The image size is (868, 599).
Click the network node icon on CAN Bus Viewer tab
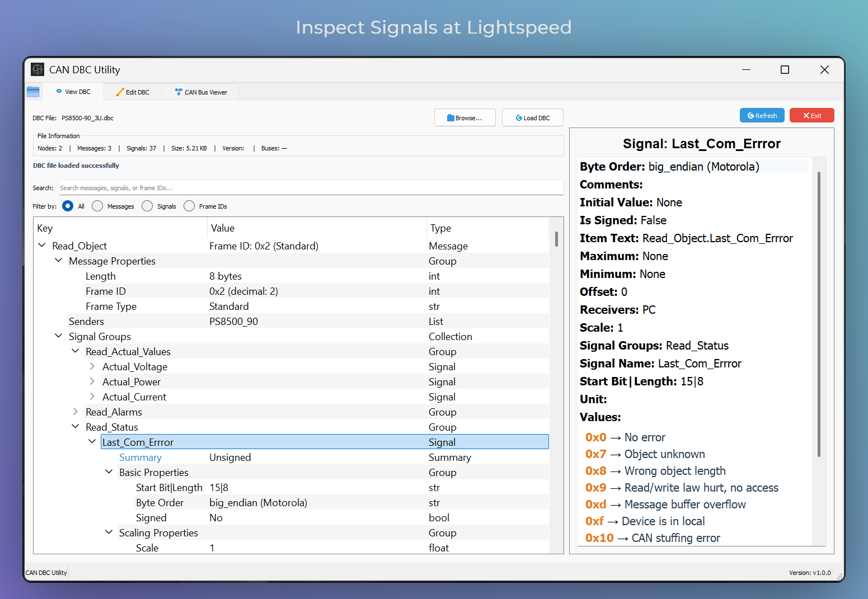coord(179,91)
